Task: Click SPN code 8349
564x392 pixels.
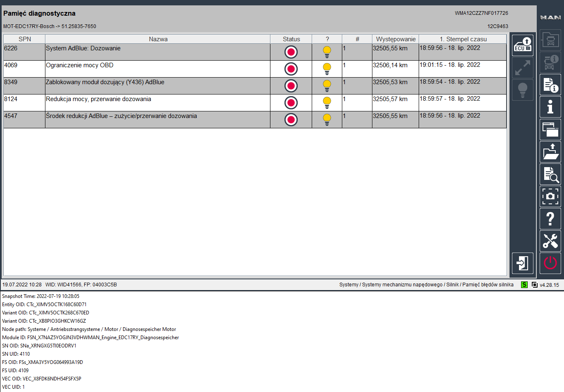Action: [x=11, y=82]
